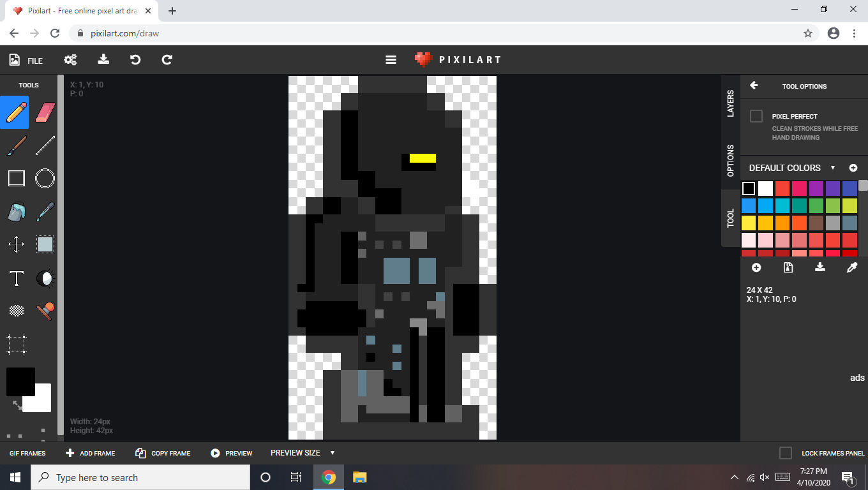Screen dimensions: 868x490
Task: Select the dashed Crop/Resize tool
Action: tap(16, 344)
